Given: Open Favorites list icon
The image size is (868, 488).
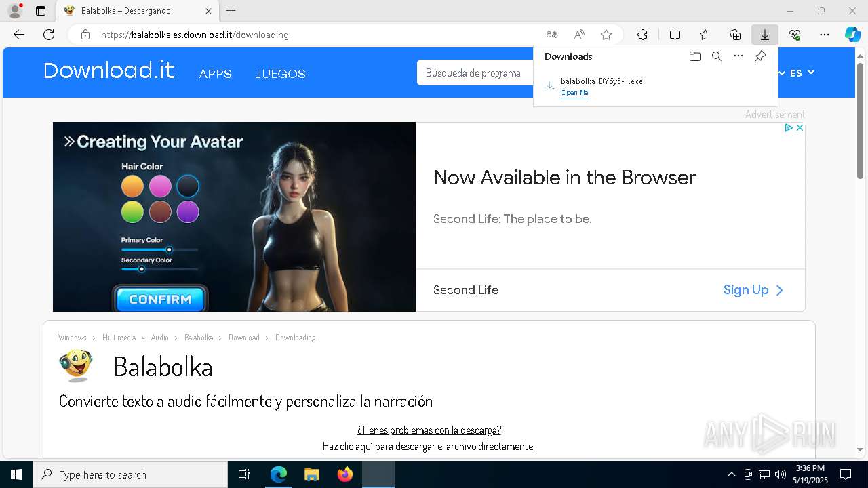Looking at the screenshot, I should [x=705, y=35].
